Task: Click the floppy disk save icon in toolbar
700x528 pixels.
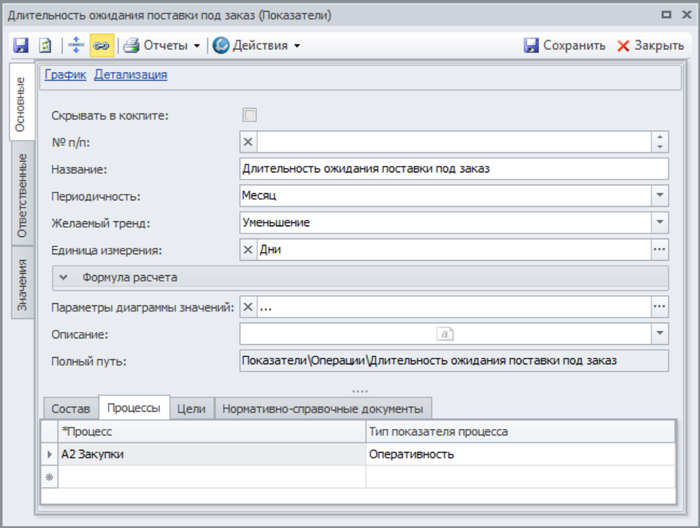Action: click(x=20, y=45)
